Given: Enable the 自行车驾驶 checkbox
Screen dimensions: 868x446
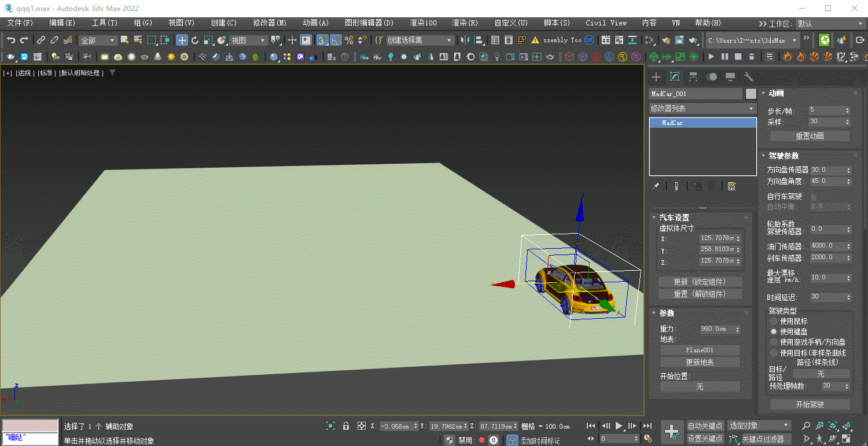Looking at the screenshot, I should coord(814,197).
